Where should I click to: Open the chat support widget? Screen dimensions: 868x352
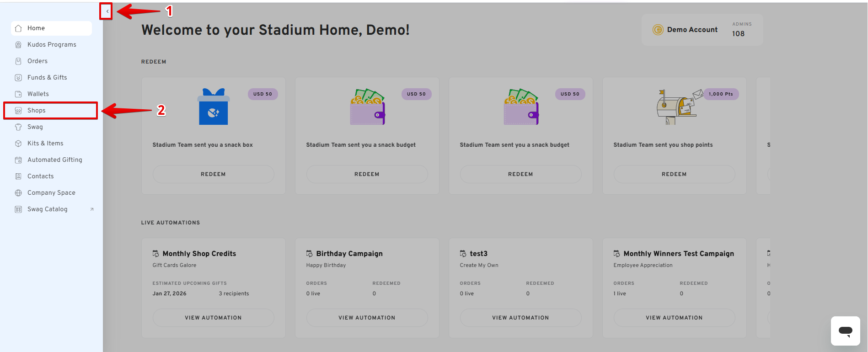[845, 331]
